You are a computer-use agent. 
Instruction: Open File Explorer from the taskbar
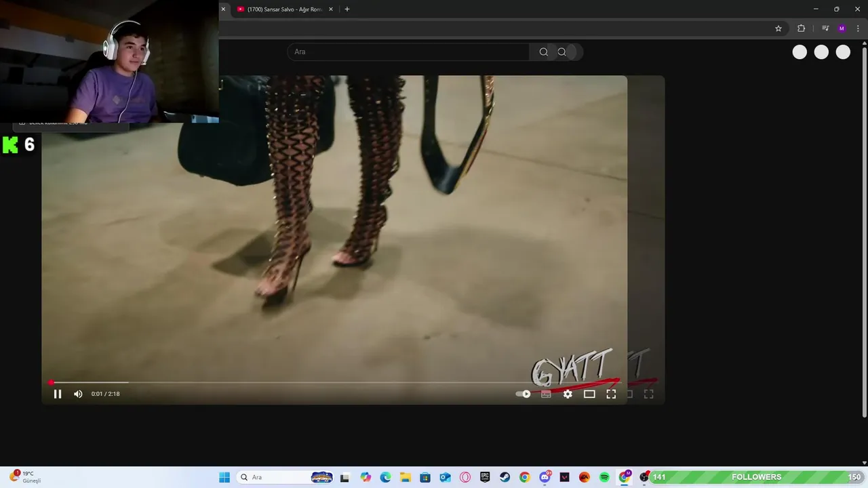(x=405, y=477)
